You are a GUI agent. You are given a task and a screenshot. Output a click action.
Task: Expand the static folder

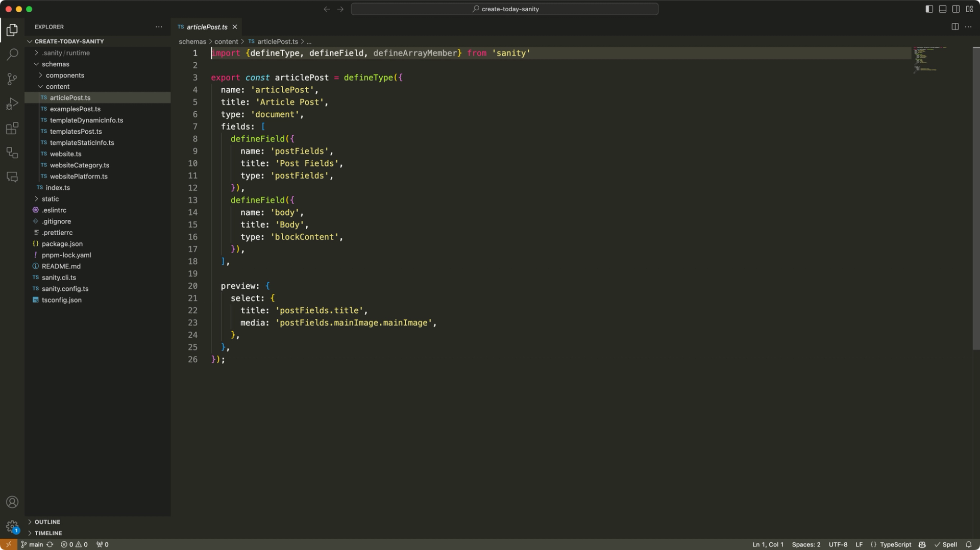pos(50,199)
